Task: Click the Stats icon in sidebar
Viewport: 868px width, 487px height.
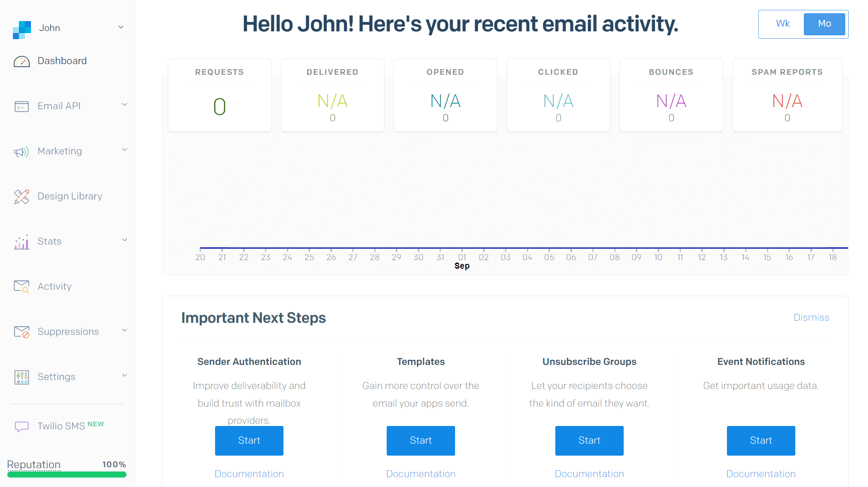Action: 22,242
